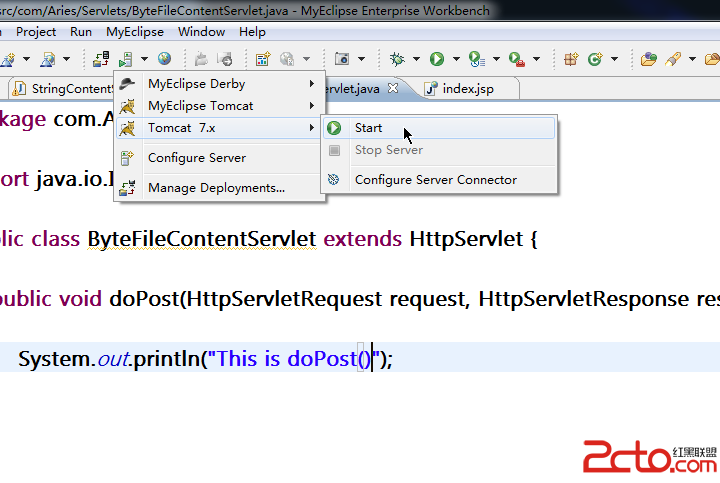Image resolution: width=720 pixels, height=483 pixels.
Task: Click the New Java Class green C icon
Action: click(595, 59)
